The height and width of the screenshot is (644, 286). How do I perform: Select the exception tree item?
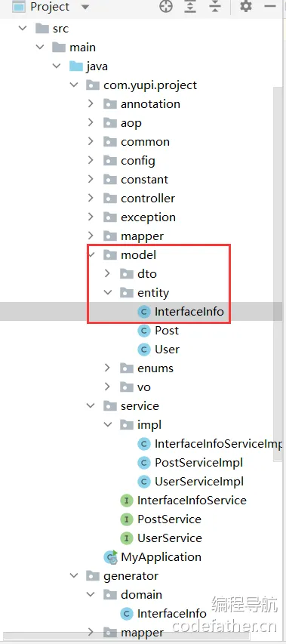(x=148, y=217)
